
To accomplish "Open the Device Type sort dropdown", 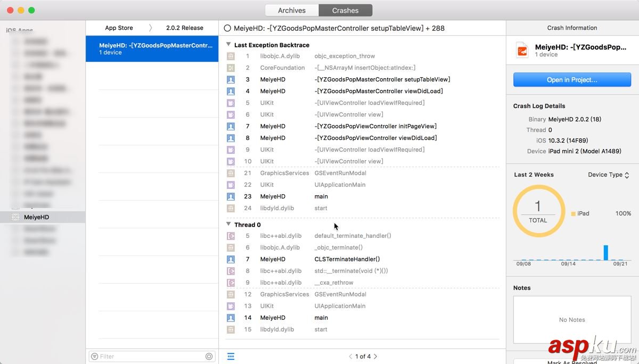I will pos(608,174).
